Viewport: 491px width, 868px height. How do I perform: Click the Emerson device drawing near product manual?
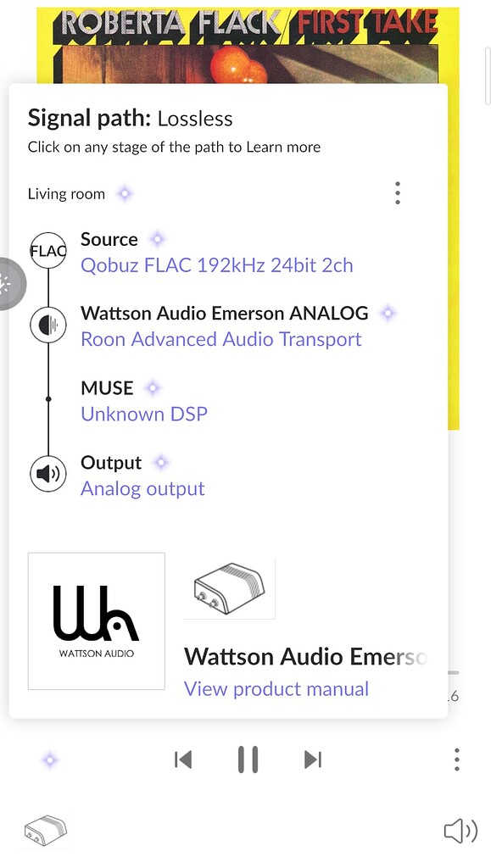tap(230, 587)
